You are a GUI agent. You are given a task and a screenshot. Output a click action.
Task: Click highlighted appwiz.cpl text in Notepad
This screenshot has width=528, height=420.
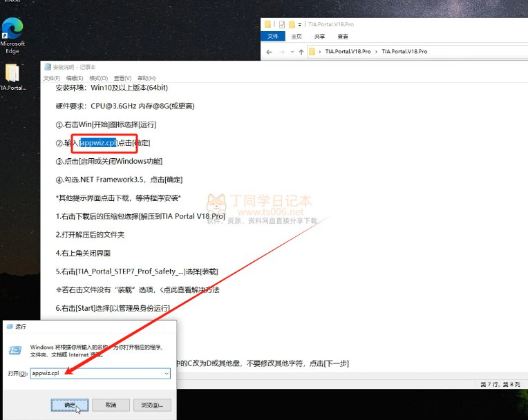coord(98,143)
